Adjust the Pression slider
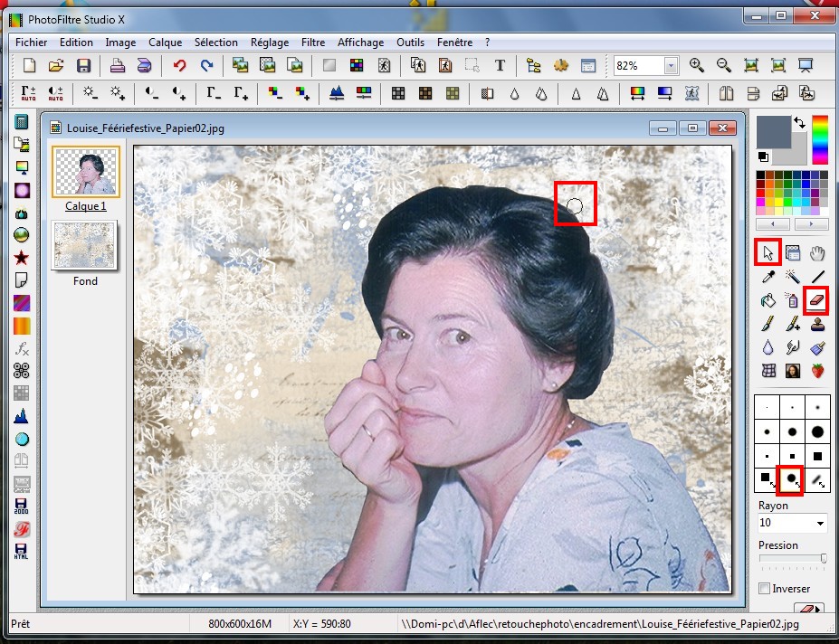Viewport: 839px width, 644px height. pos(793,558)
